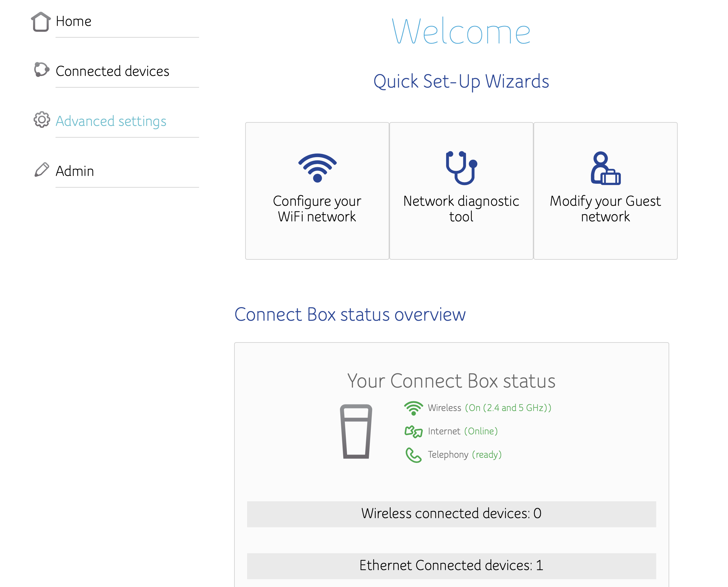Open Configure your WiFi network wizard
Image resolution: width=728 pixels, height=587 pixels.
(x=317, y=209)
